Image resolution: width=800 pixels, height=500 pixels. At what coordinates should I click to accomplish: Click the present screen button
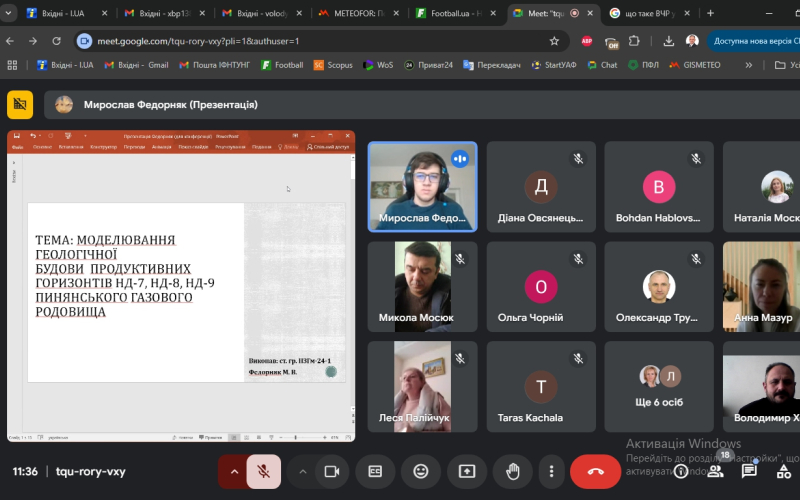(x=467, y=471)
